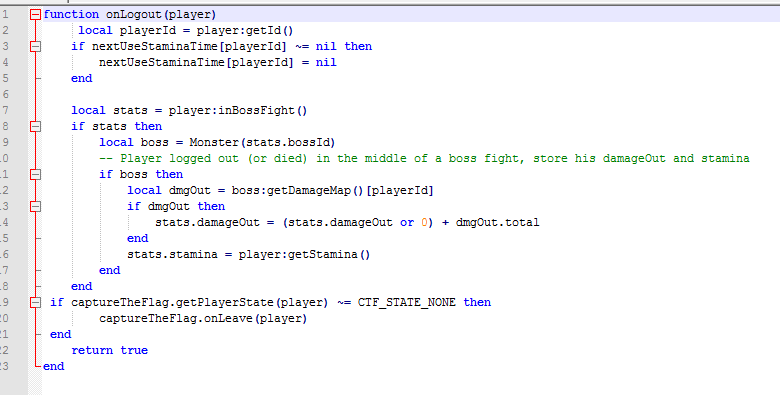Click the 'if dmgOut then' text

coord(176,206)
